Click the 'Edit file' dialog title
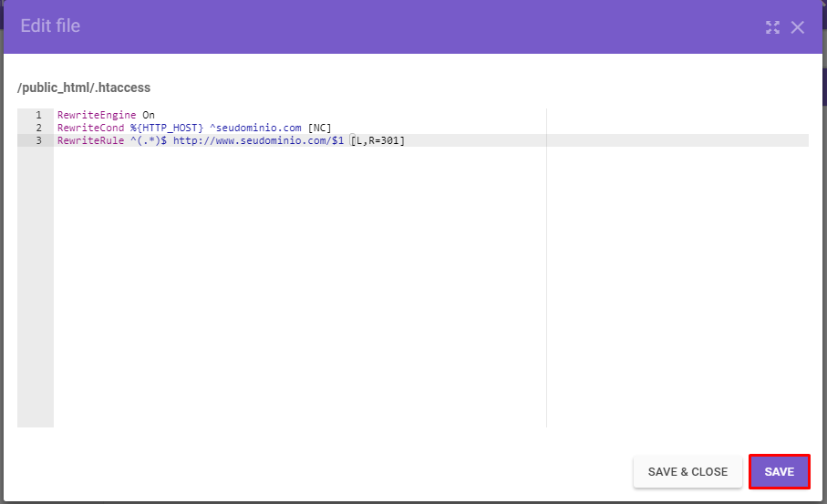Screen dimensions: 827x504 coord(50,26)
